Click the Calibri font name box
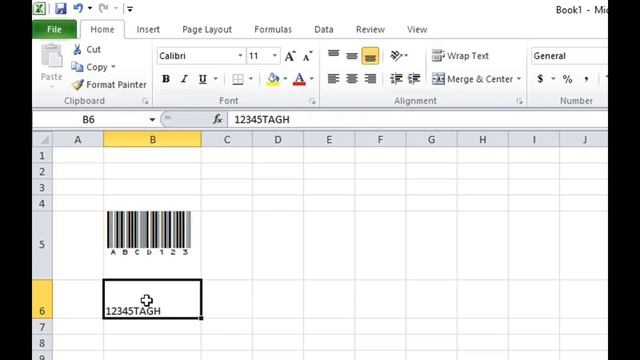The width and height of the screenshot is (640, 360). coord(197,56)
